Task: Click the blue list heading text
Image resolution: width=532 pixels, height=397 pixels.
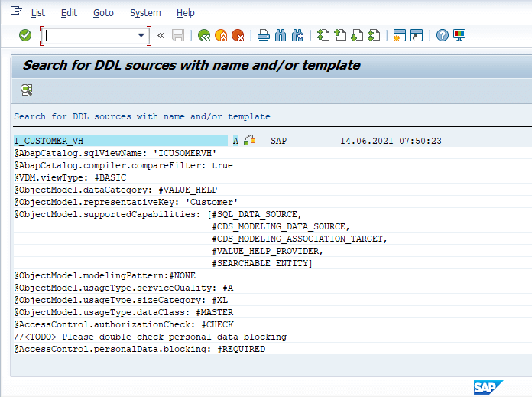Action: pos(142,116)
